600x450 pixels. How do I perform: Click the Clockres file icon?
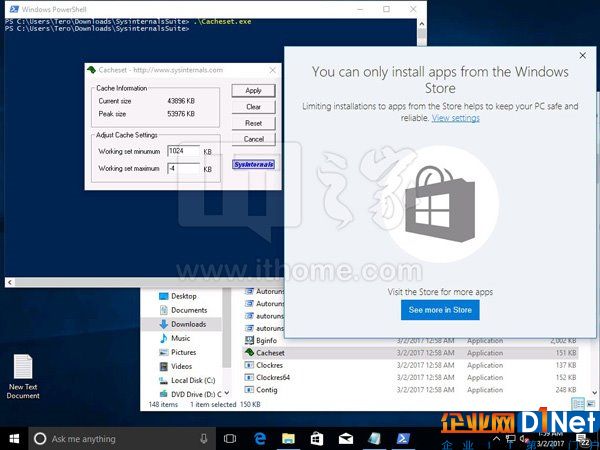(249, 365)
